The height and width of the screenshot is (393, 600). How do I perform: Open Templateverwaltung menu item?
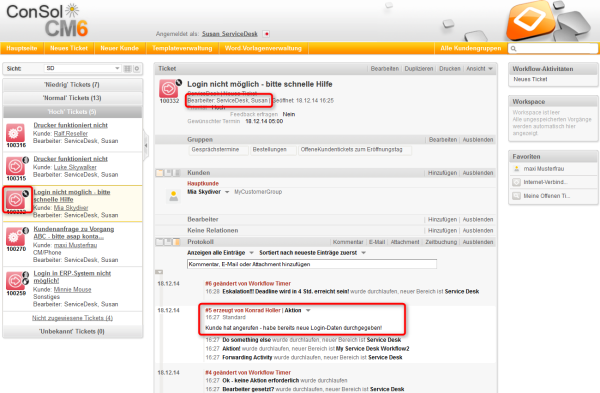tap(182, 48)
